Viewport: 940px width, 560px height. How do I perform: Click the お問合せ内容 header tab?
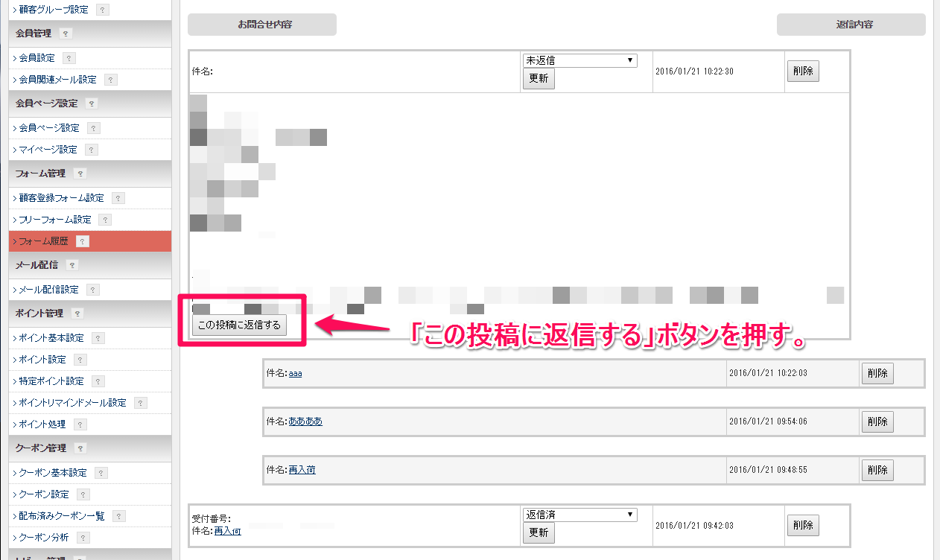click(262, 25)
